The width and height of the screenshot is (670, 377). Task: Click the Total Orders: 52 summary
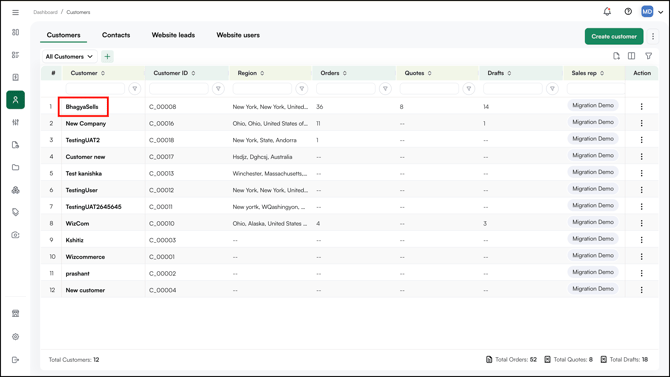[511, 360]
